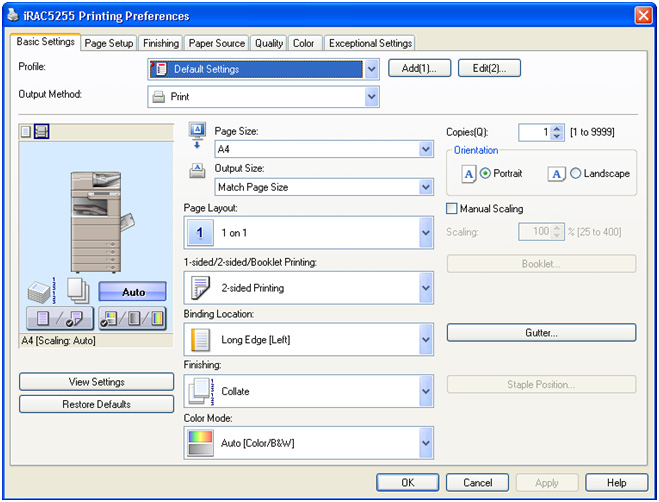
Task: Expand the Page Size dropdown
Action: click(425, 149)
